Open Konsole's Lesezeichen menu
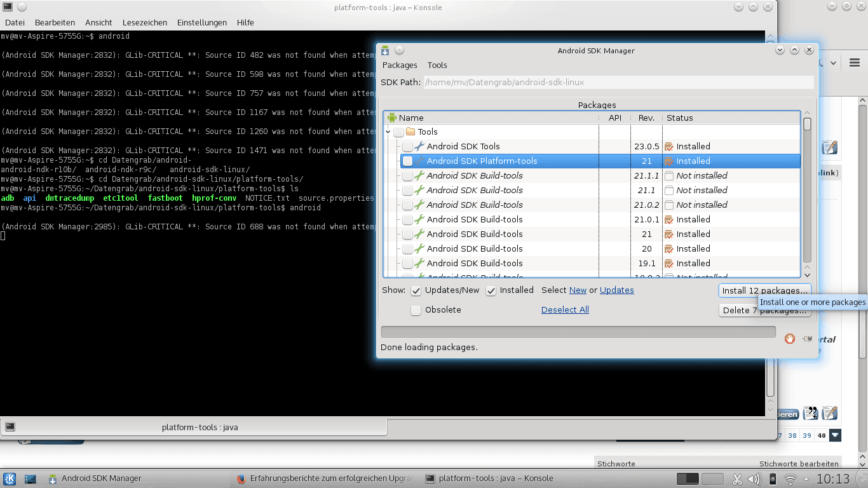This screenshot has width=868, height=488. tap(145, 22)
